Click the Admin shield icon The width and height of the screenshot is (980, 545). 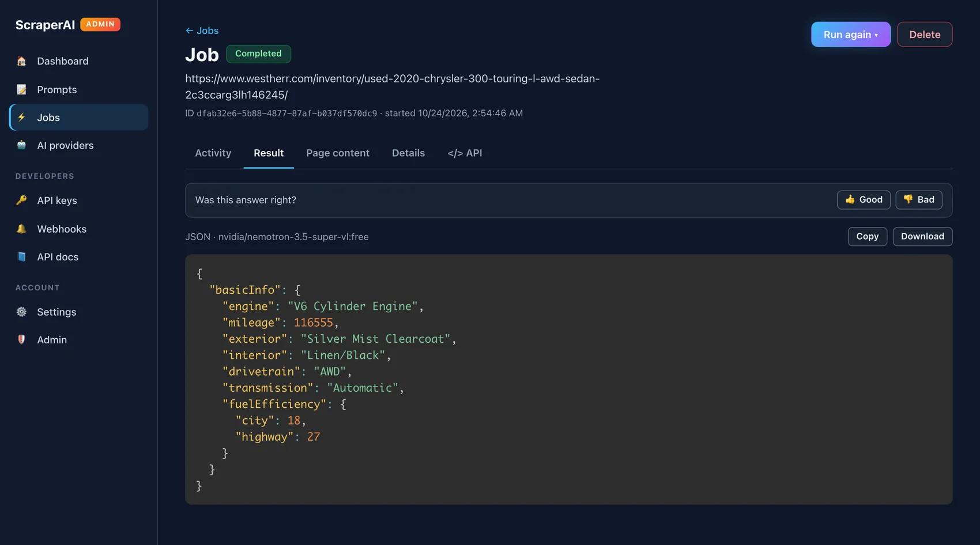(x=21, y=340)
